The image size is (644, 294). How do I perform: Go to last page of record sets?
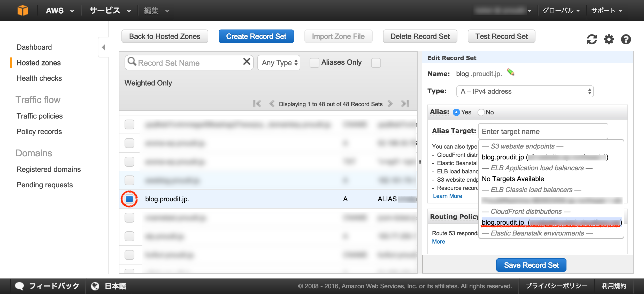coord(405,104)
